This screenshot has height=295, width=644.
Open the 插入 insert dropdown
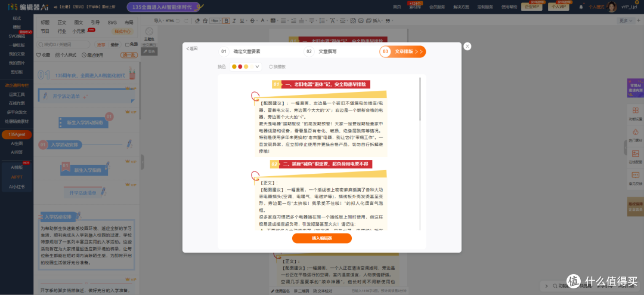378,20
